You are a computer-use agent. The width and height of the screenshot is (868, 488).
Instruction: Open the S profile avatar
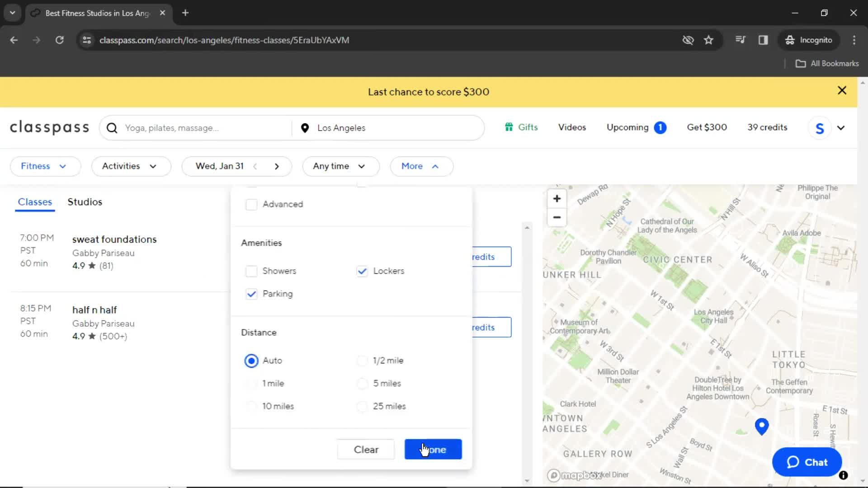click(819, 128)
